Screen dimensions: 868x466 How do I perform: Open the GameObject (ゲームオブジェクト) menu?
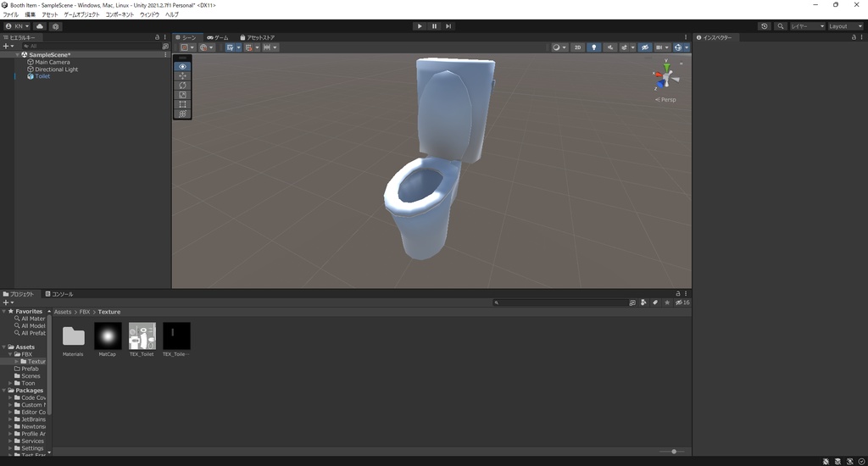click(x=81, y=15)
